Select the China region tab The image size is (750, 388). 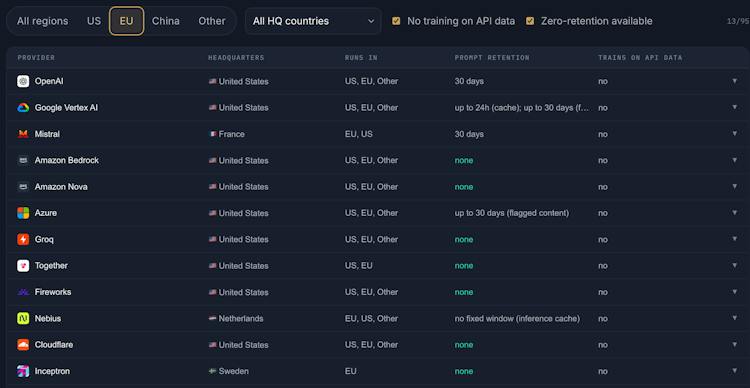click(166, 21)
